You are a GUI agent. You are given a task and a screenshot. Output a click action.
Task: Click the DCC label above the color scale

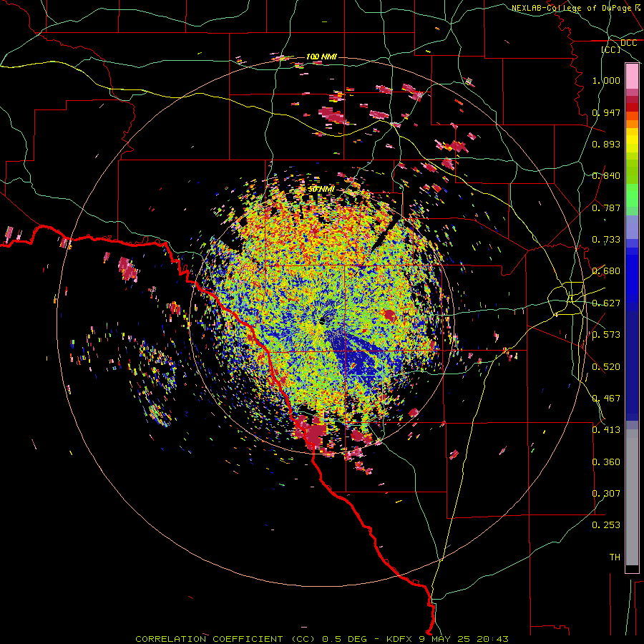click(x=628, y=43)
